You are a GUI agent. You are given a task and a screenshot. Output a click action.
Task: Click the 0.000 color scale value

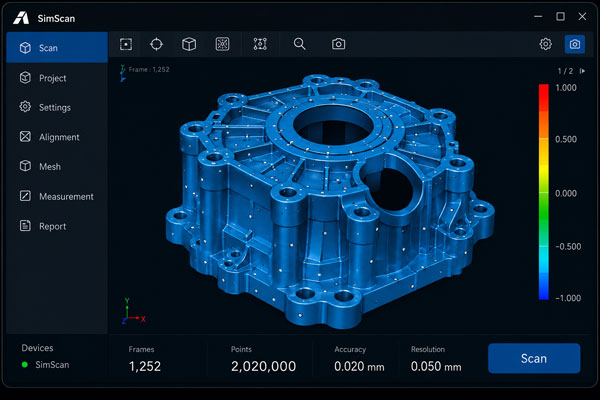click(x=566, y=193)
